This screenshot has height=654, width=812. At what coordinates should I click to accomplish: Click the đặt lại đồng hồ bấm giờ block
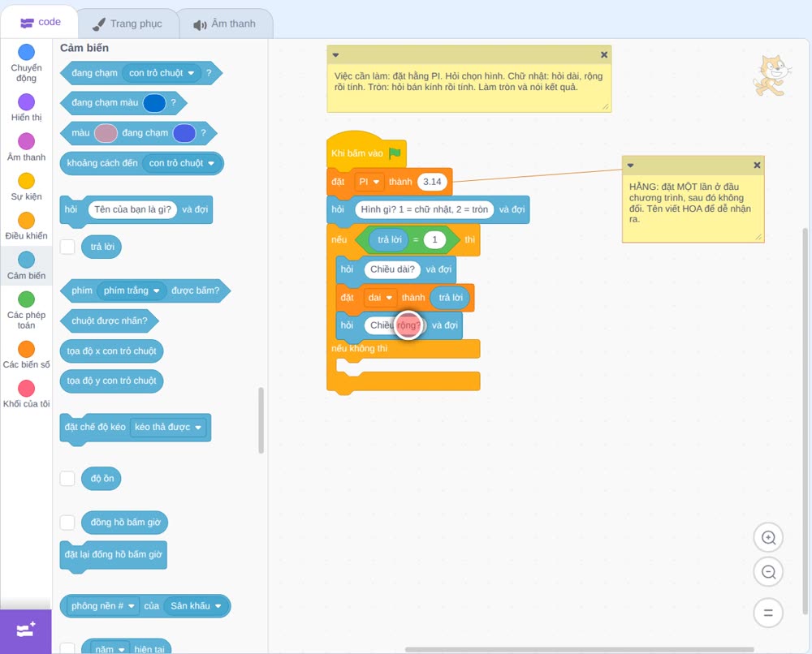coord(114,555)
